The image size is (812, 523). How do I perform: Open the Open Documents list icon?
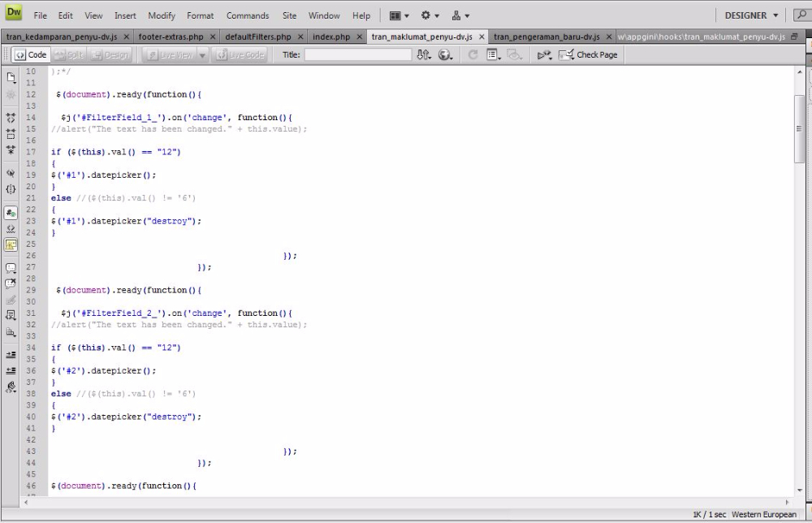click(11, 78)
